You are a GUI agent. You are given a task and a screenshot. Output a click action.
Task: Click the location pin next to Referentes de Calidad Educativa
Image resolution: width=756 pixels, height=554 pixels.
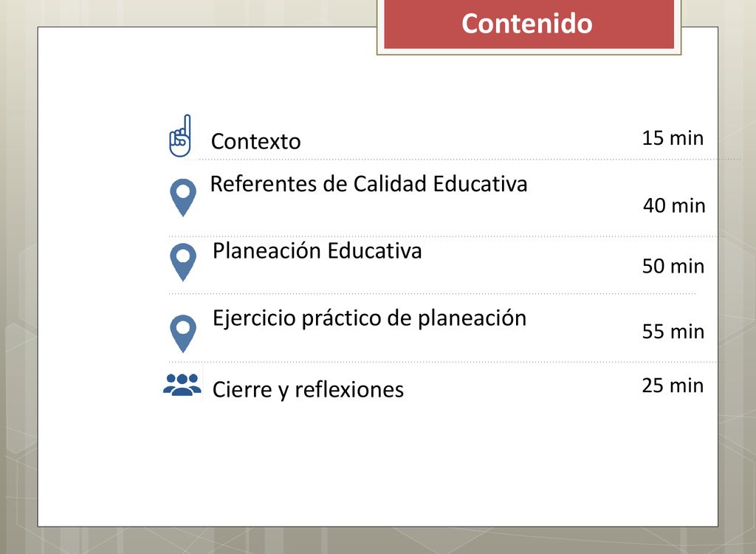pos(183,197)
